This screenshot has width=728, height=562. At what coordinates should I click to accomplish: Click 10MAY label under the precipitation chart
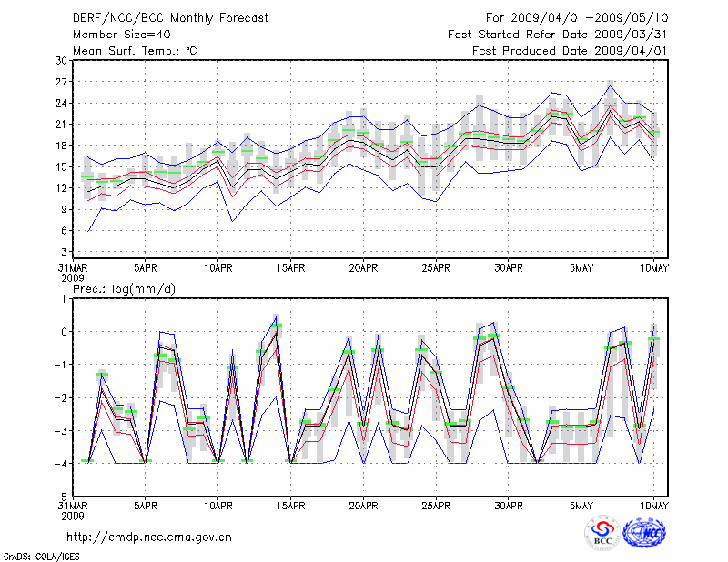click(655, 505)
